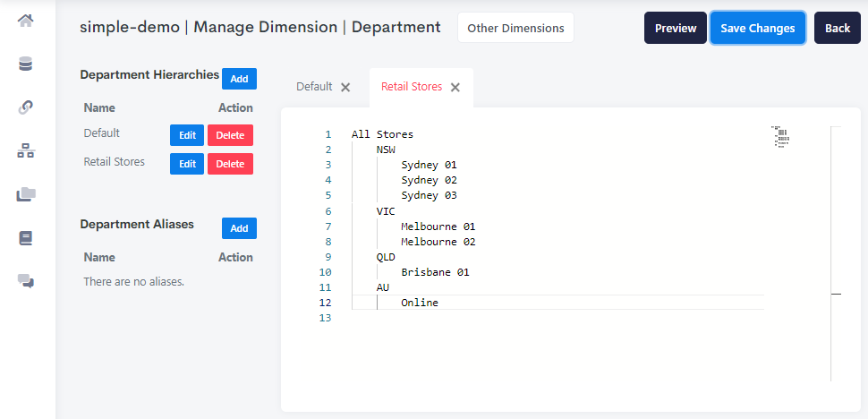Click the editor vertical scrollbar
The height and width of the screenshot is (419, 868).
836,253
